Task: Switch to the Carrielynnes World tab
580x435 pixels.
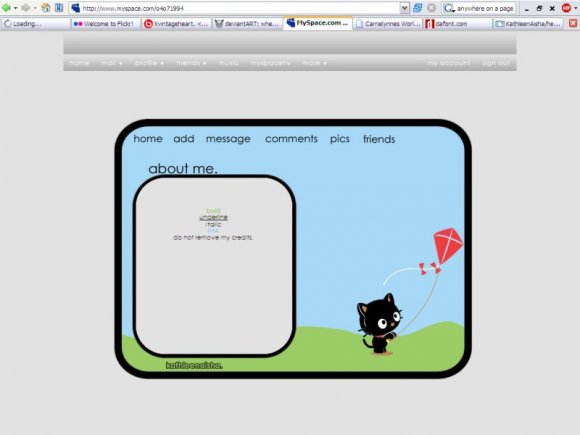Action: click(x=388, y=24)
